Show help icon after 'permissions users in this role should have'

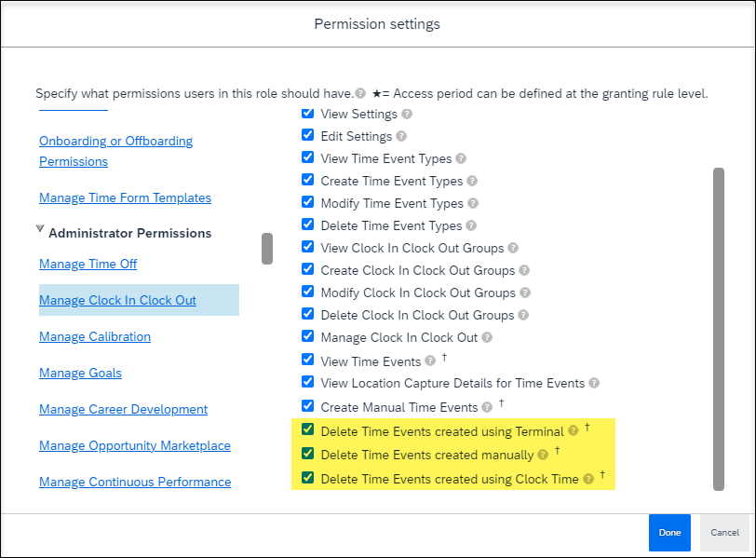360,93
